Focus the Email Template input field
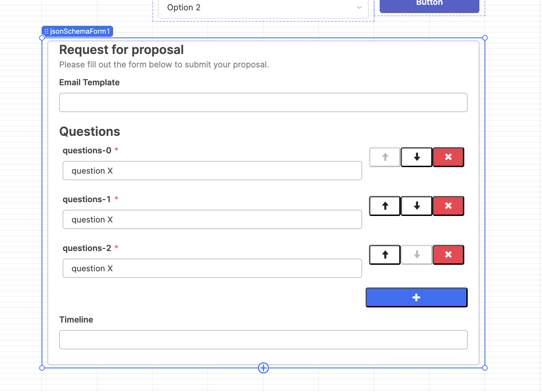 [263, 102]
